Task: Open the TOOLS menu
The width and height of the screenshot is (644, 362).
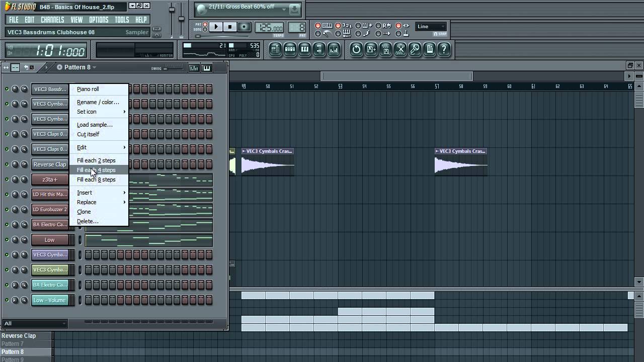Action: 122,20
